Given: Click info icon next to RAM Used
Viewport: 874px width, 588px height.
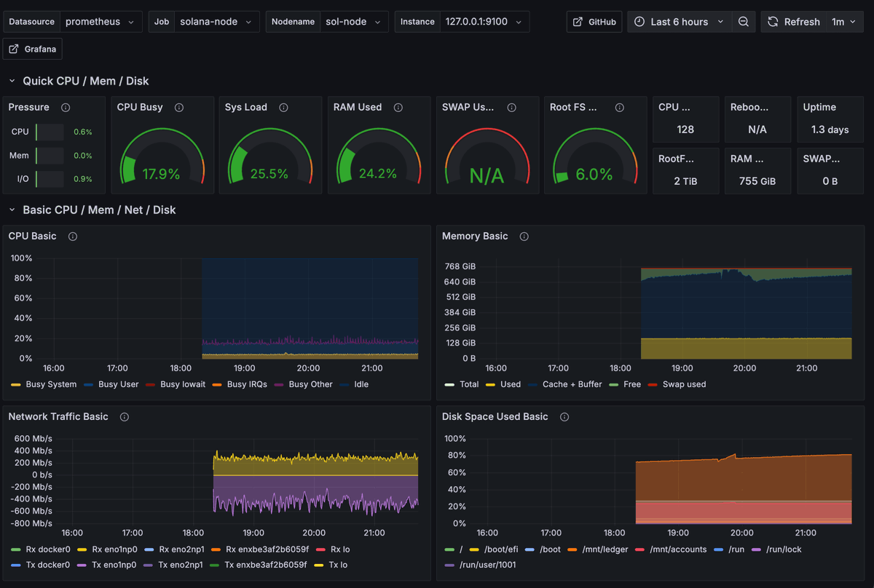Looking at the screenshot, I should pos(398,108).
